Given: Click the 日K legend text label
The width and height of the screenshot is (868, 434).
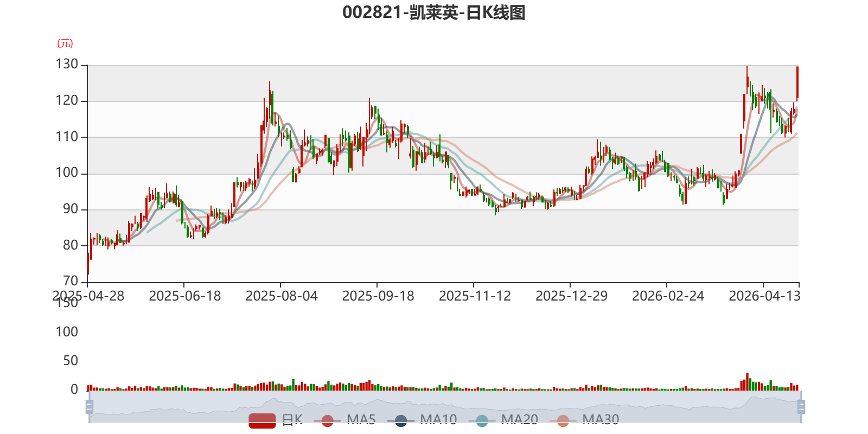Looking at the screenshot, I should coord(292,419).
